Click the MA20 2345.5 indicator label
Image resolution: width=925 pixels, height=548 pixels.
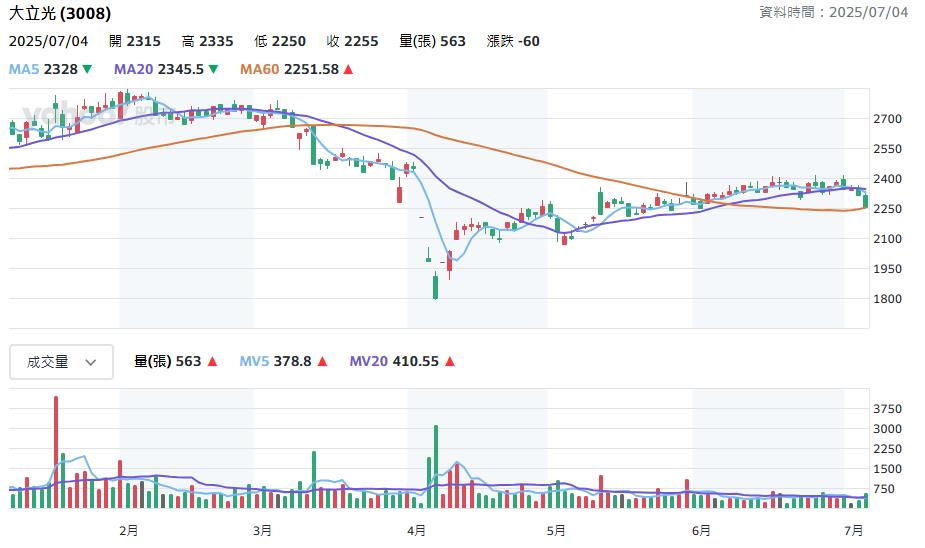tap(159, 69)
